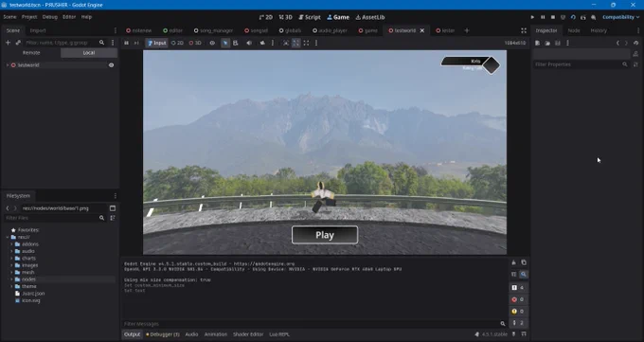This screenshot has width=644, height=342.
Task: Copy output log selection icon
Action: tap(524, 262)
